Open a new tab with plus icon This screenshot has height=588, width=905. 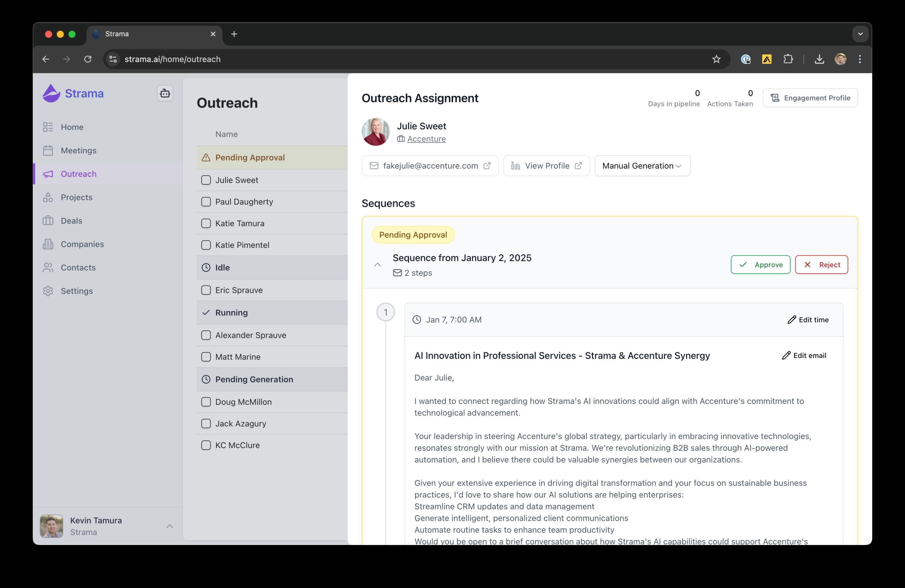point(234,34)
